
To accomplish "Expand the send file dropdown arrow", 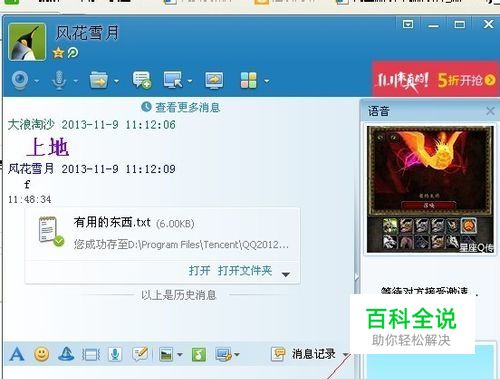I will pos(116,81).
